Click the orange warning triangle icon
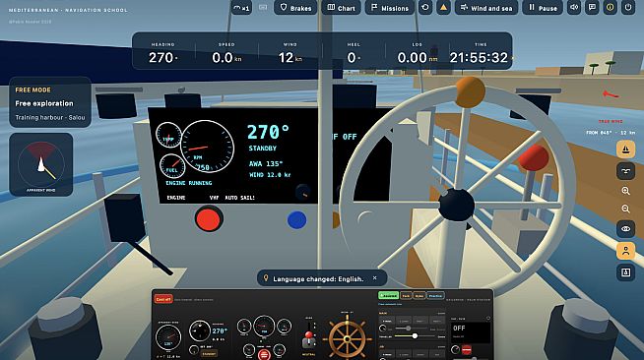 click(x=443, y=8)
